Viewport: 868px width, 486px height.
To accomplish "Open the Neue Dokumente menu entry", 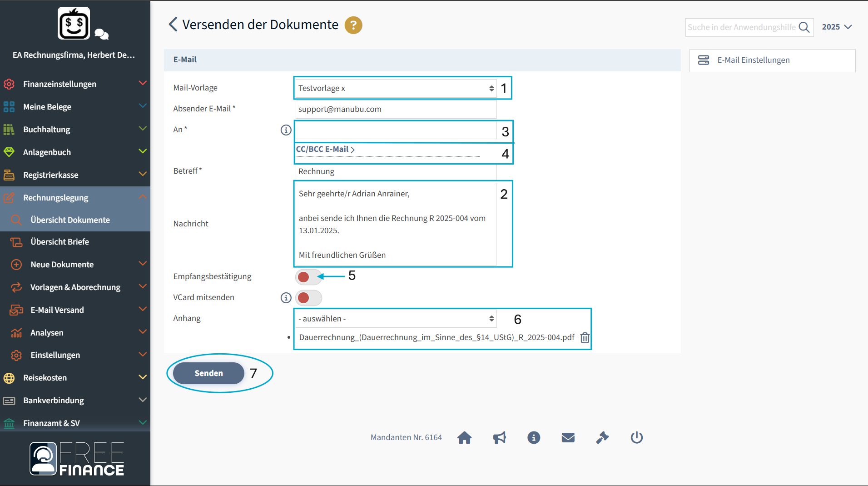I will tap(62, 264).
